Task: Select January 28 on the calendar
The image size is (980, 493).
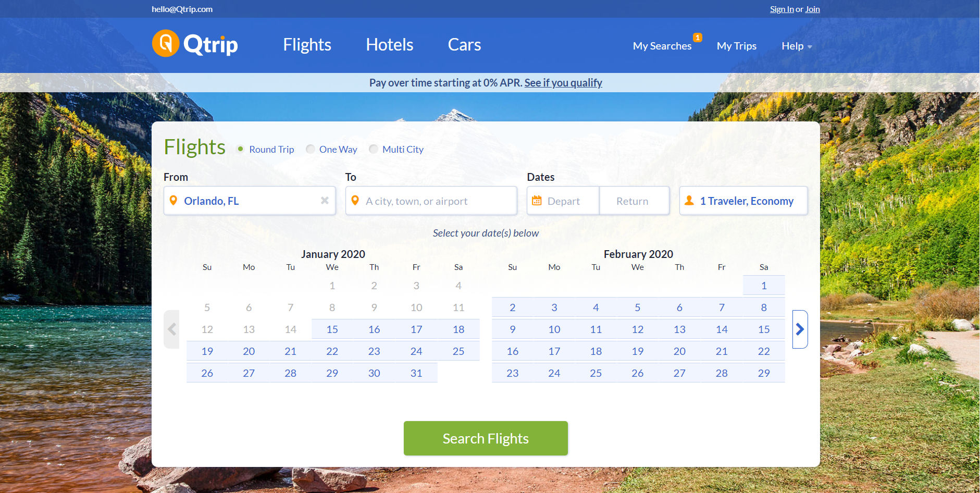Action: pyautogui.click(x=291, y=373)
